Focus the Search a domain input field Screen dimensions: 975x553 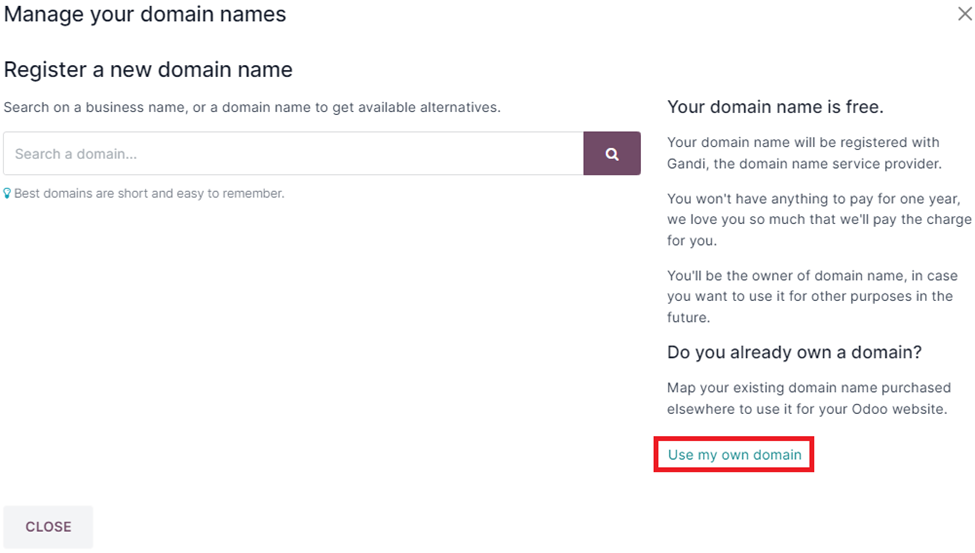(293, 154)
